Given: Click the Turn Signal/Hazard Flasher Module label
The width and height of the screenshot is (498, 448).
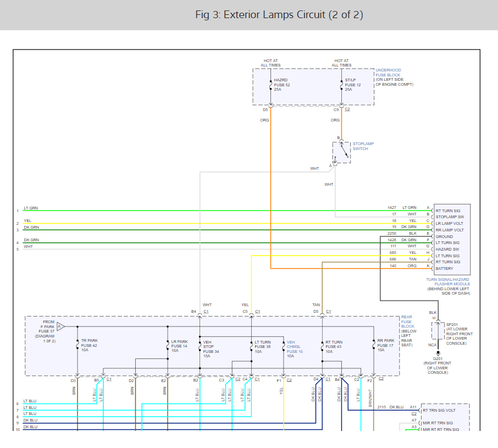Looking at the screenshot, I should pyautogui.click(x=449, y=284).
